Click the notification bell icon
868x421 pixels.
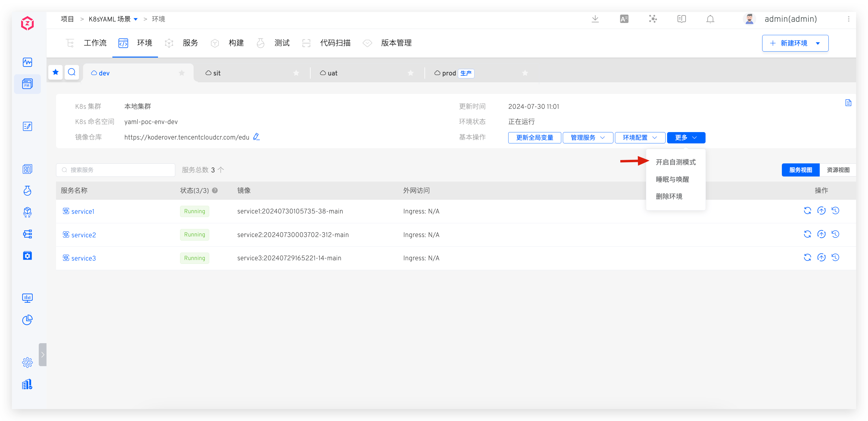pos(710,19)
